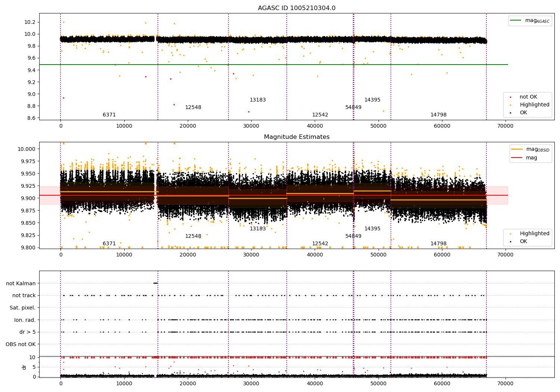560x392 pixels.
Task: Click the 'Sat. pixel.' axis label
Action: 23,308
